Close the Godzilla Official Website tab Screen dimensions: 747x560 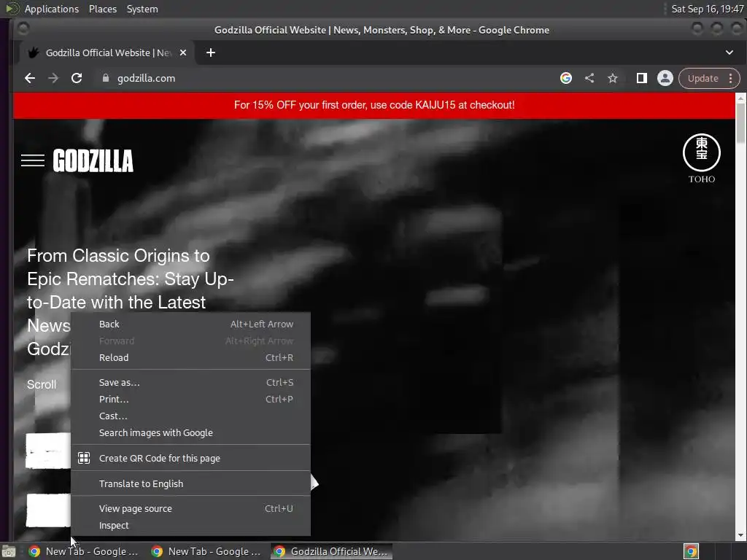(183, 52)
